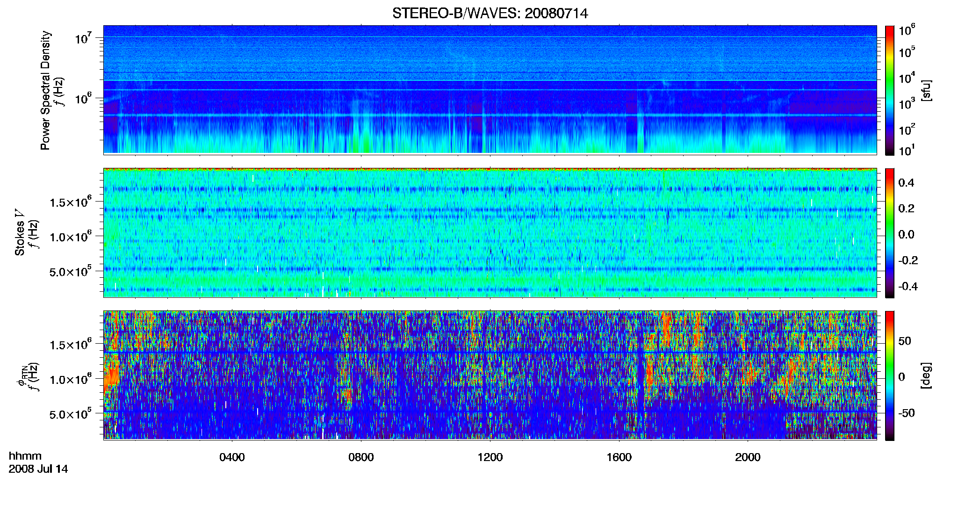Click the hhmm time format label
Image resolution: width=980 pixels, height=505 pixels.
25,456
